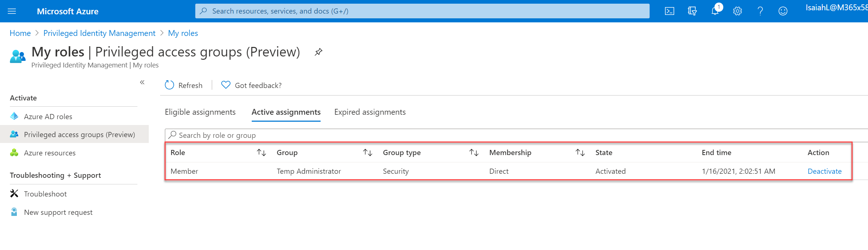The height and width of the screenshot is (250, 868).
Task: Sort the table by Membership
Action: [580, 152]
